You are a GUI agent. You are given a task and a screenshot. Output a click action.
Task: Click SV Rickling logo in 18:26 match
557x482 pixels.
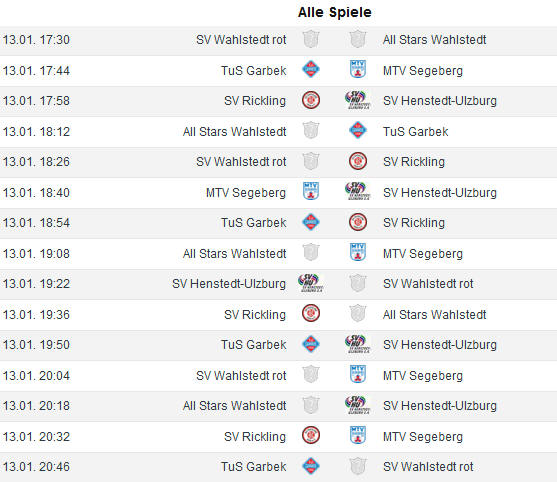tap(358, 161)
